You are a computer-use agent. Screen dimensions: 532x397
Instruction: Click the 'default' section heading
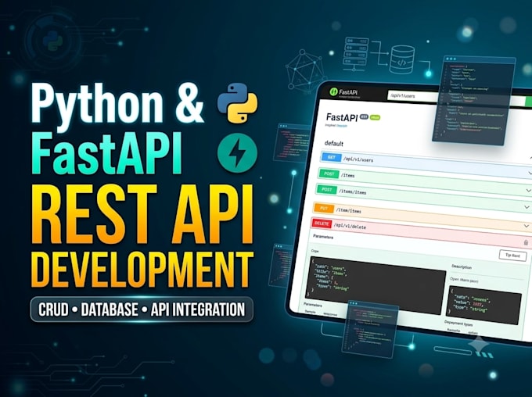pyautogui.click(x=334, y=144)
